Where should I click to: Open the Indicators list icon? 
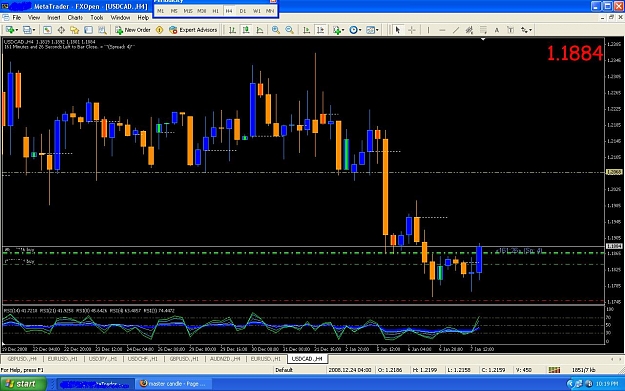pos(337,30)
